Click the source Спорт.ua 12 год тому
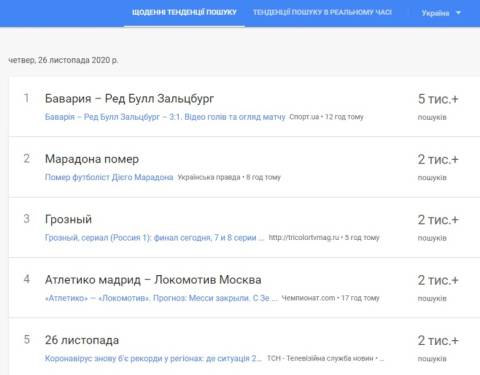480x375 pixels. click(x=326, y=117)
